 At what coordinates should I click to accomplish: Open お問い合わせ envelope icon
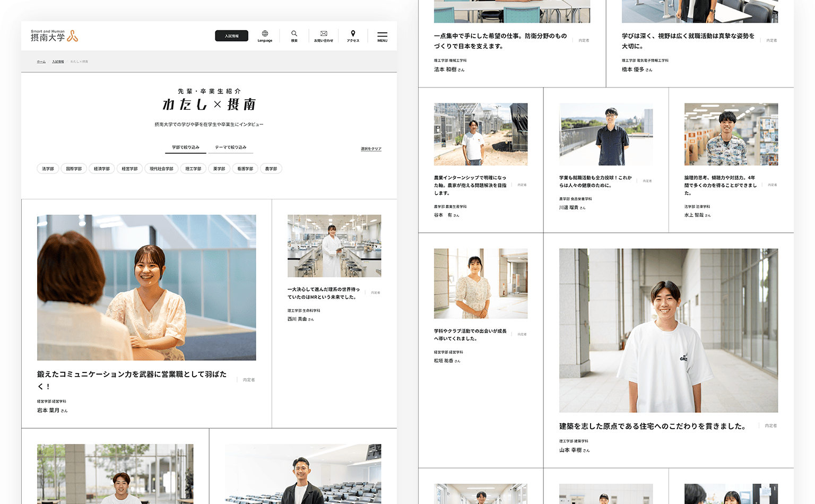(x=324, y=34)
